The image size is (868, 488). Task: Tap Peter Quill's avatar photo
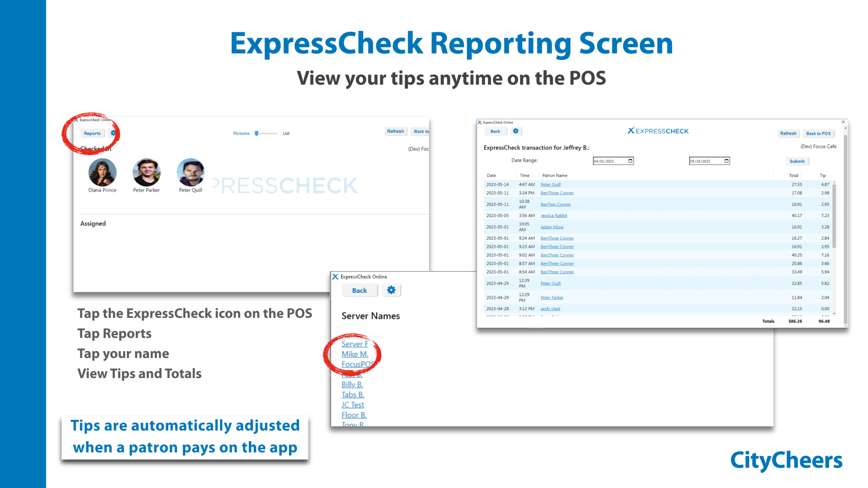pos(191,172)
